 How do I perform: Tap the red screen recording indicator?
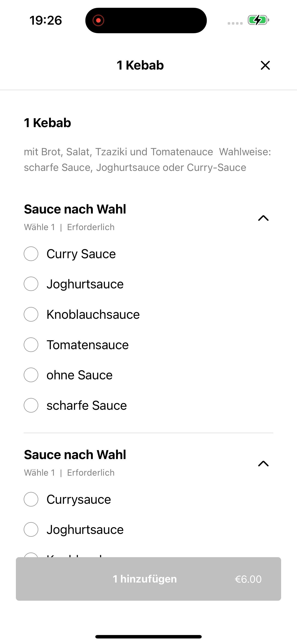pyautogui.click(x=99, y=20)
